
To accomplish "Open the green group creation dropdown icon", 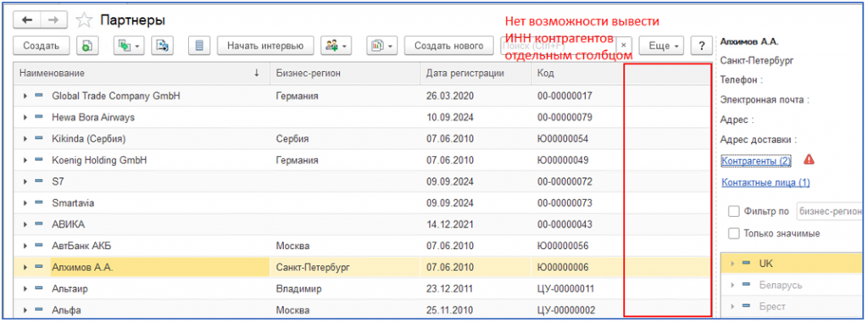I will tap(129, 46).
